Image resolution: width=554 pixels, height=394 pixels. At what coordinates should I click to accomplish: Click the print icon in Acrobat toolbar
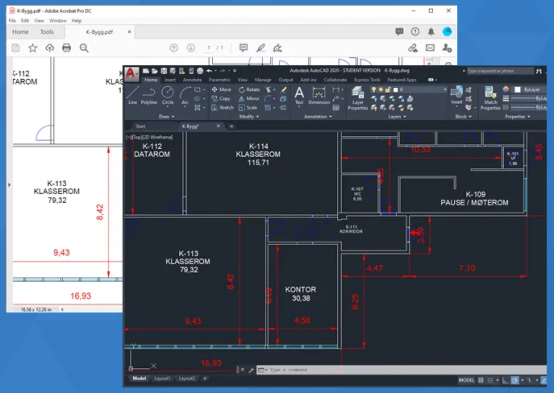click(x=66, y=48)
